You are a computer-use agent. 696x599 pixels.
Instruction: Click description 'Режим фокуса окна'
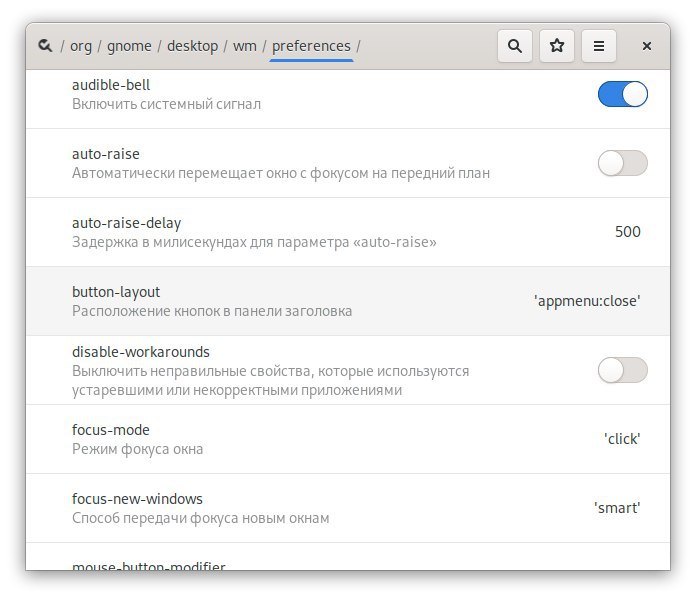[138, 449]
